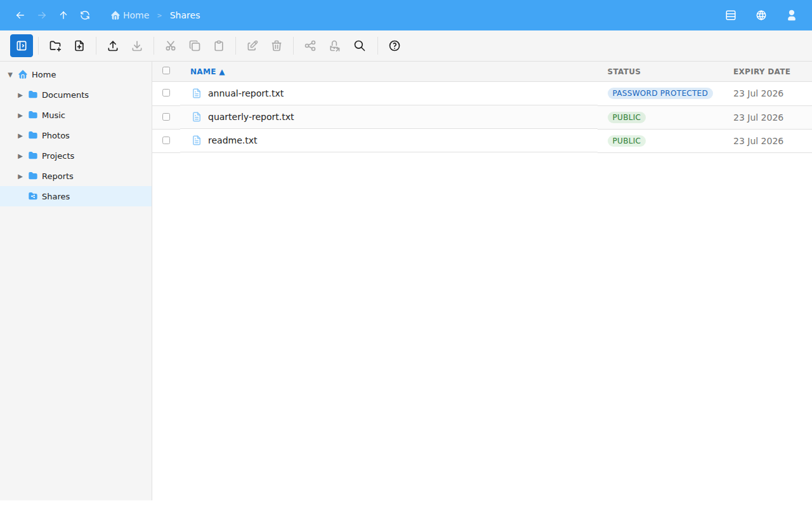The image size is (812, 508).
Task: Toggle the sidebar tree panel
Action: coord(22,46)
